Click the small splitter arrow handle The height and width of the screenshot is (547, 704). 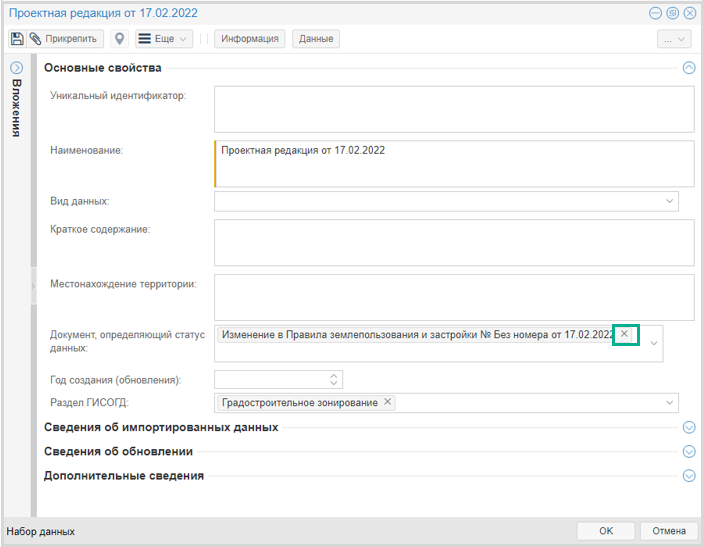coord(34,286)
